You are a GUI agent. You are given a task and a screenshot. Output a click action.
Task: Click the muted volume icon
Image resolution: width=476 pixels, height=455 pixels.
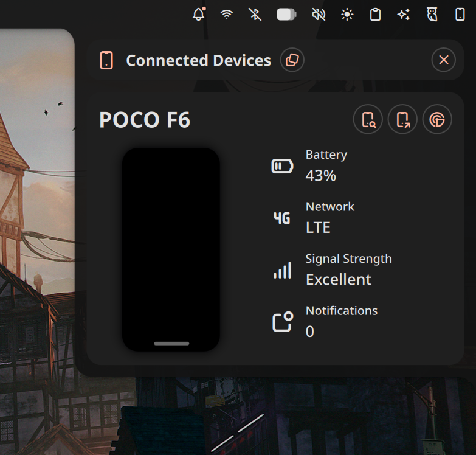[x=319, y=14]
